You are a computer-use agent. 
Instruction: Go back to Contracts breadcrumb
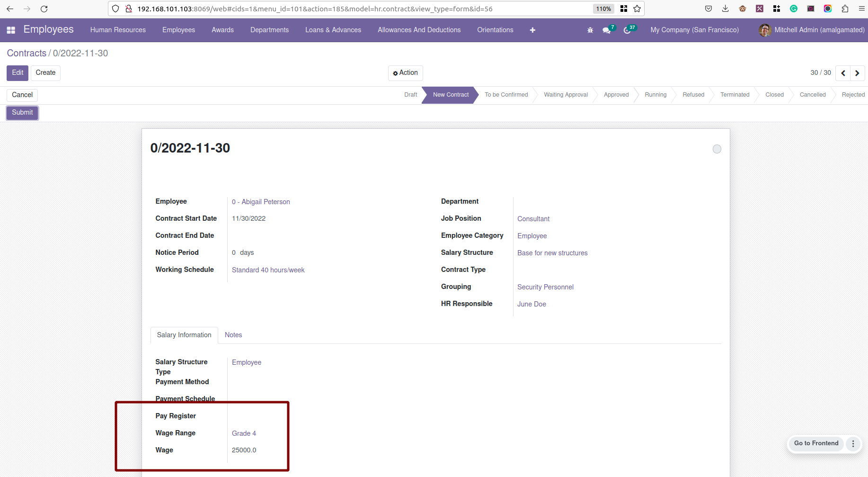pos(27,53)
